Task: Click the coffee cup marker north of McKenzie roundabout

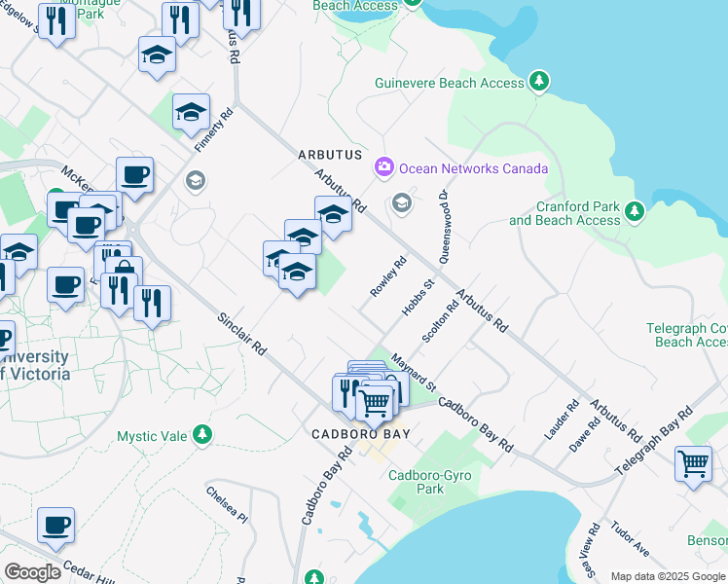Action: [134, 176]
